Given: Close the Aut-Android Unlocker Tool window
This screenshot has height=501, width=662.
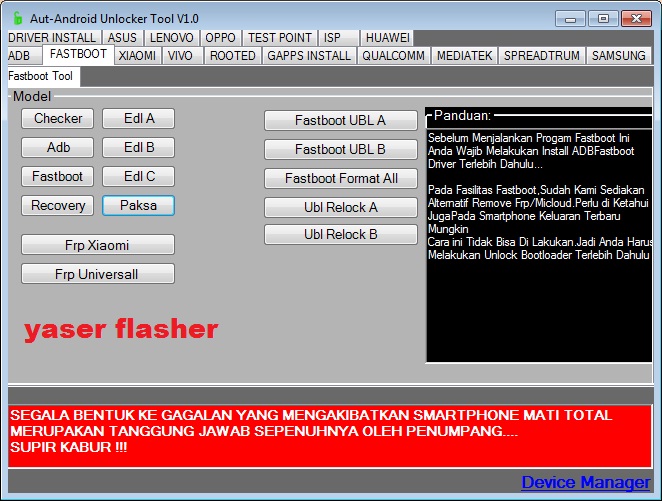Looking at the screenshot, I should tap(636, 19).
